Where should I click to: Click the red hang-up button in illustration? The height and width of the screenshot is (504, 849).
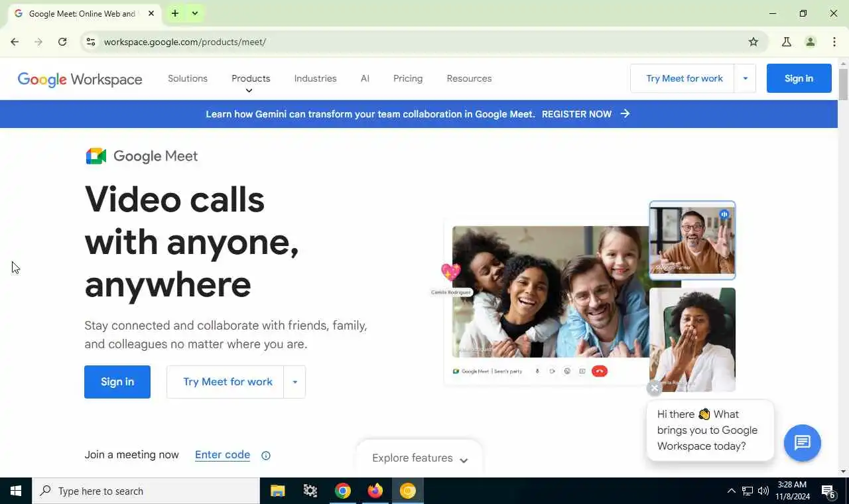click(599, 371)
